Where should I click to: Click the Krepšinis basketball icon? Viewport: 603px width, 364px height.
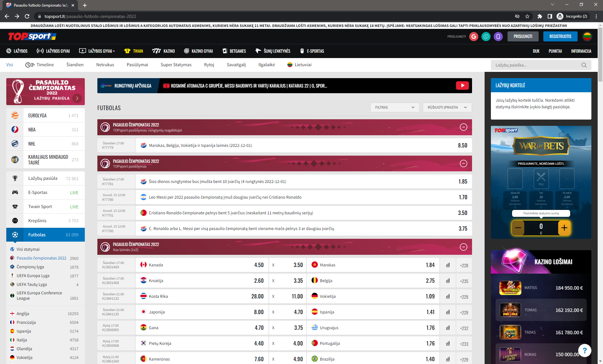coord(15,221)
